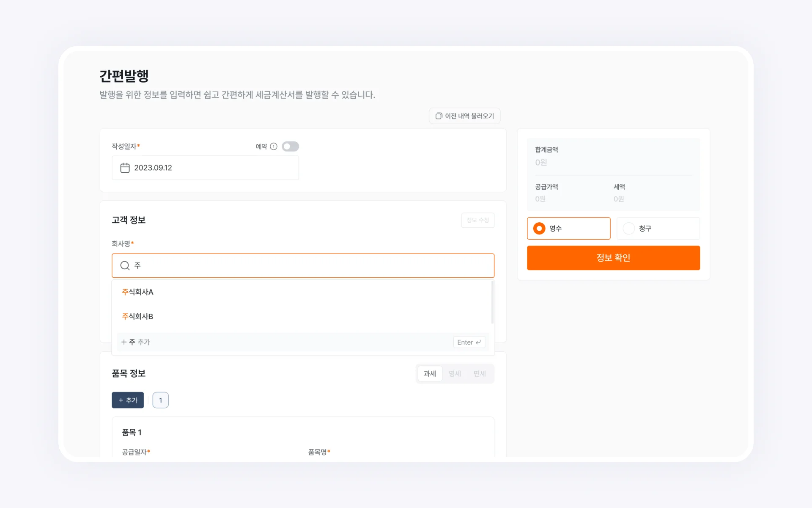Select 주식회사A from the company suggestions
The width and height of the screenshot is (812, 508).
(x=137, y=292)
